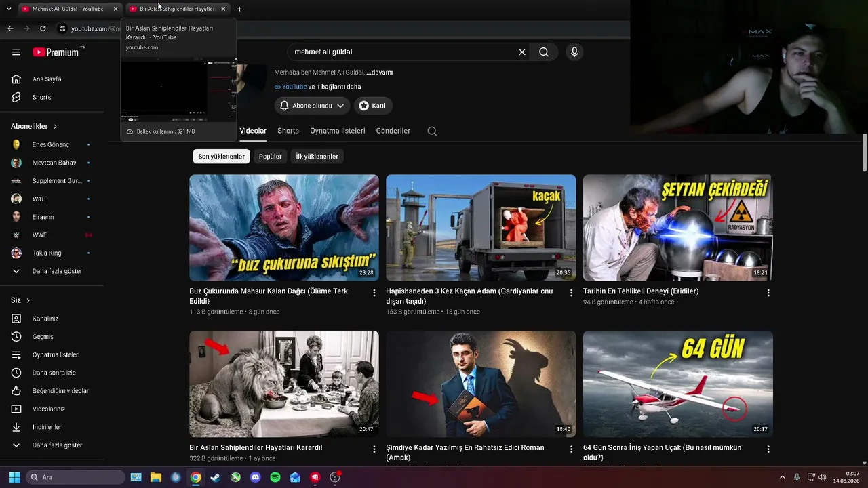Viewport: 868px width, 488px height.
Task: Submit search with the magnifier button
Action: tap(544, 52)
